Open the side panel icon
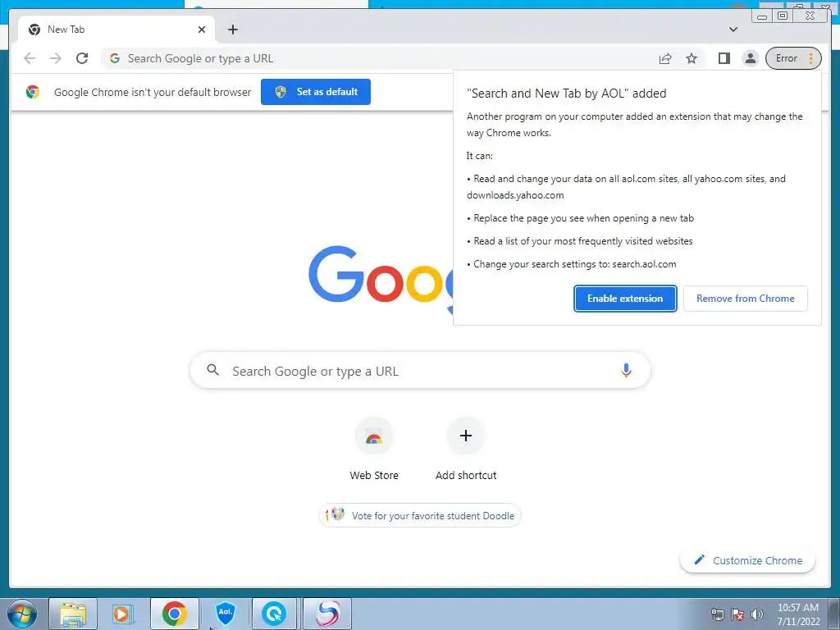Image resolution: width=840 pixels, height=630 pixels. [724, 58]
